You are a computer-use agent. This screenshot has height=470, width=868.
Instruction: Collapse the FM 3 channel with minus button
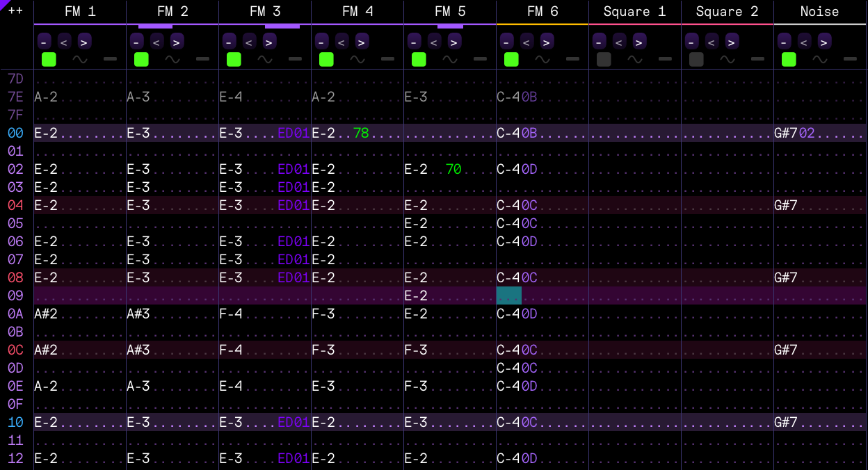[x=230, y=42]
